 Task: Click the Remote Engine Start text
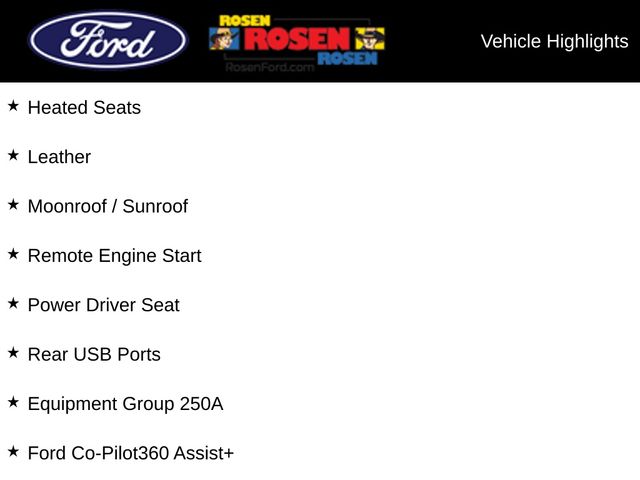point(114,256)
